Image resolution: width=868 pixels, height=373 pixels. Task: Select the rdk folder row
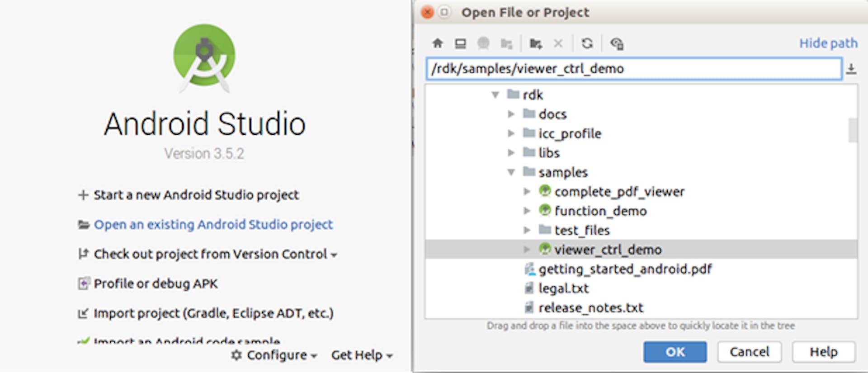tap(641, 95)
